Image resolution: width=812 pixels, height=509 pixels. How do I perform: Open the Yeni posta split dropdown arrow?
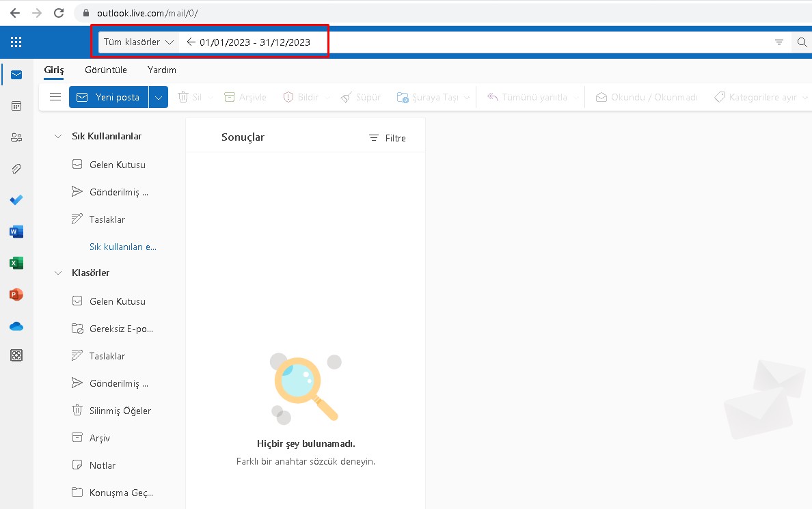coord(158,96)
